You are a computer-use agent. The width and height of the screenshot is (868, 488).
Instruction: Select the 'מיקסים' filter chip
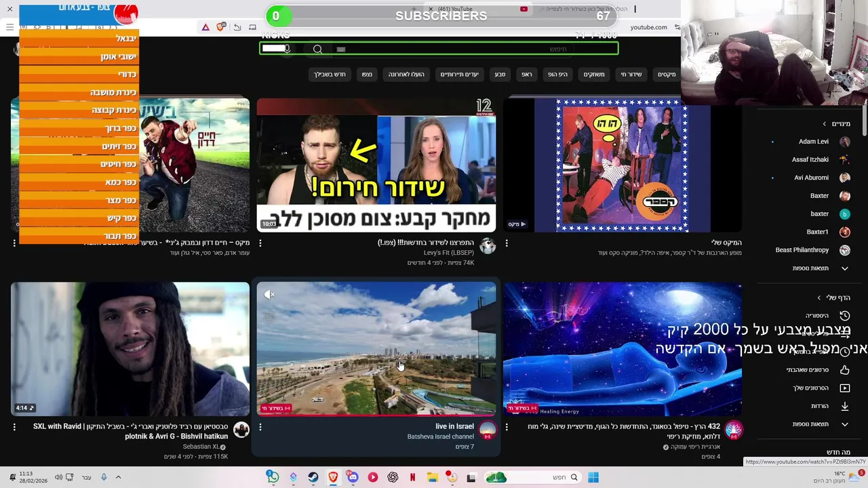[x=667, y=75]
